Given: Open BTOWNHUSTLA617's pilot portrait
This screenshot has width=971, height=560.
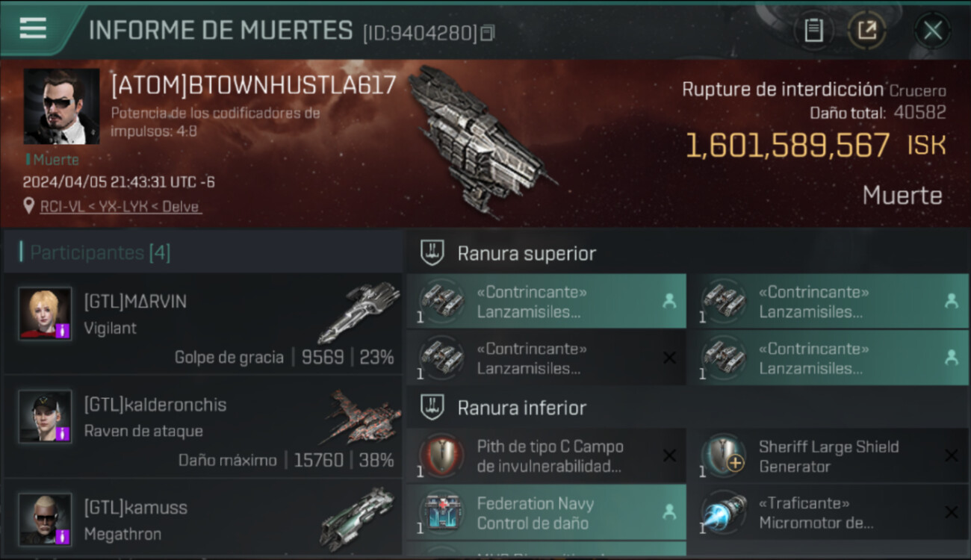Looking at the screenshot, I should pyautogui.click(x=61, y=107).
